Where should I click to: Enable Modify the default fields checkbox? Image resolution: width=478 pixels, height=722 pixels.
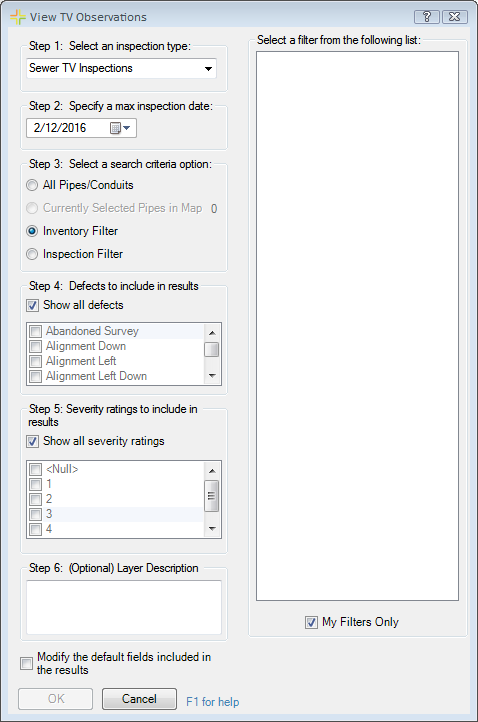coord(27,664)
